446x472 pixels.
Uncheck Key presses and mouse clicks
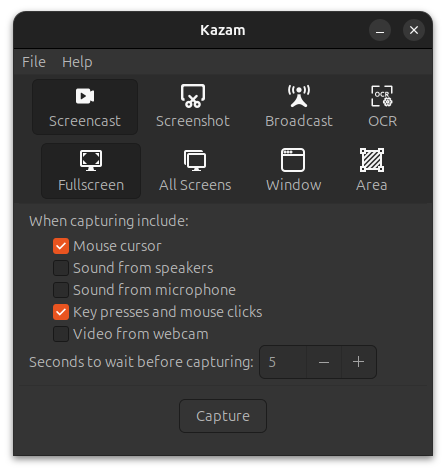pyautogui.click(x=61, y=312)
